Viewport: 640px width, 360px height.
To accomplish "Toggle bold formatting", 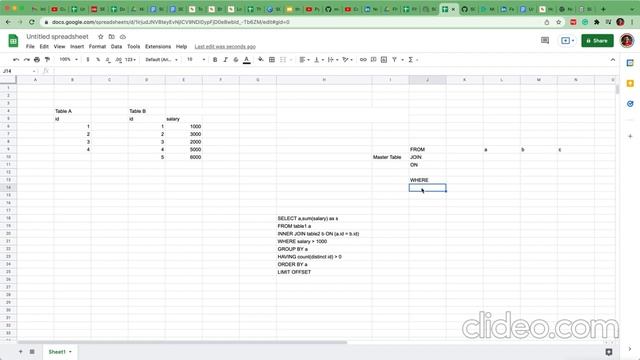I will click(x=215, y=60).
